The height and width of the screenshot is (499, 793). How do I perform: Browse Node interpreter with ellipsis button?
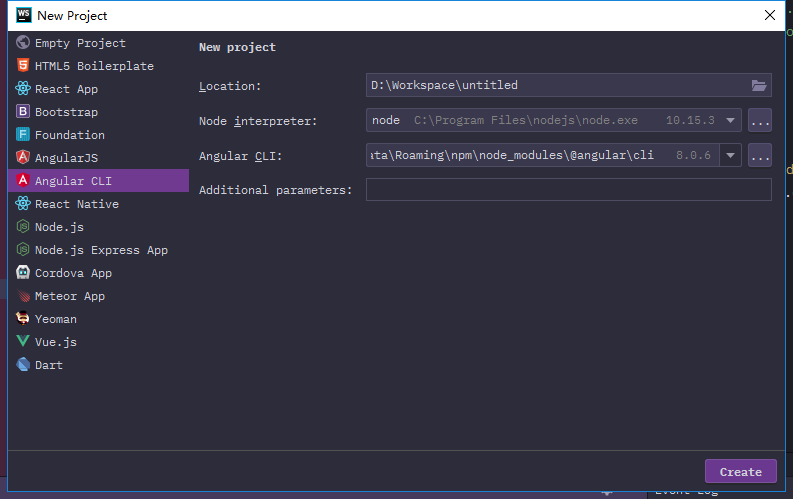tap(760, 120)
